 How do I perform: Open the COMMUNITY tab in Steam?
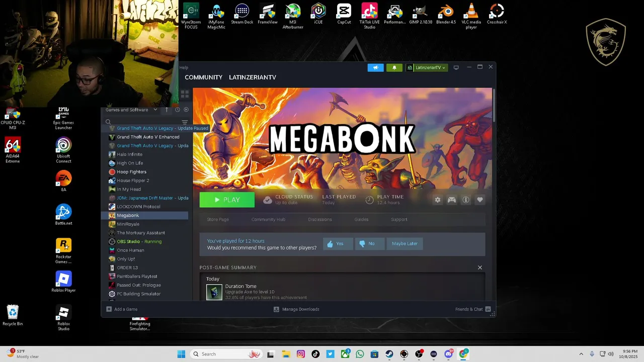click(x=203, y=77)
